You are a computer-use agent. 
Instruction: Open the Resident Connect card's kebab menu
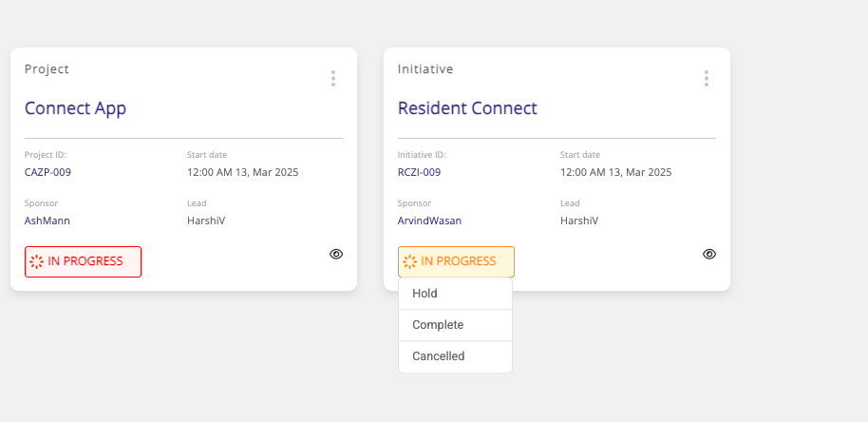[707, 79]
